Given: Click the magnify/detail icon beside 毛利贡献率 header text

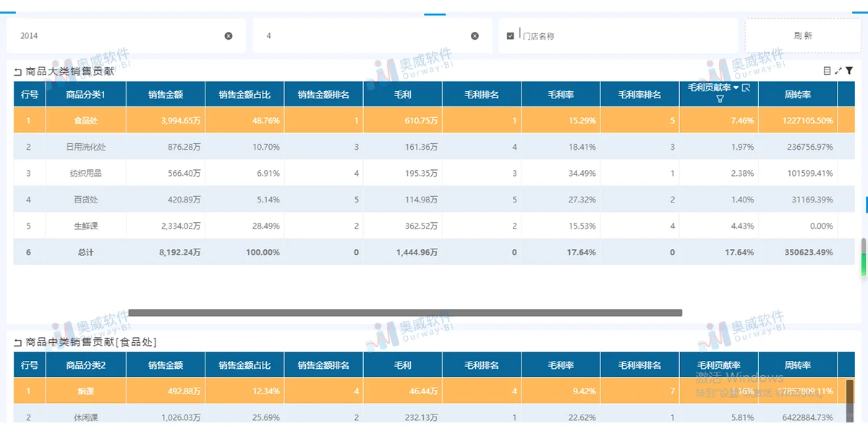Looking at the screenshot, I should tap(746, 88).
